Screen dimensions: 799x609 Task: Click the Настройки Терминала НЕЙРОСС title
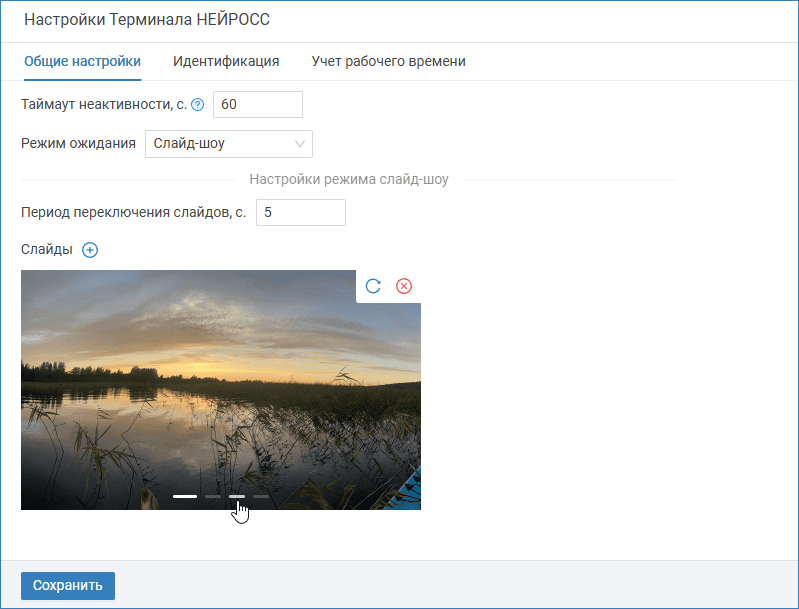[x=147, y=20]
